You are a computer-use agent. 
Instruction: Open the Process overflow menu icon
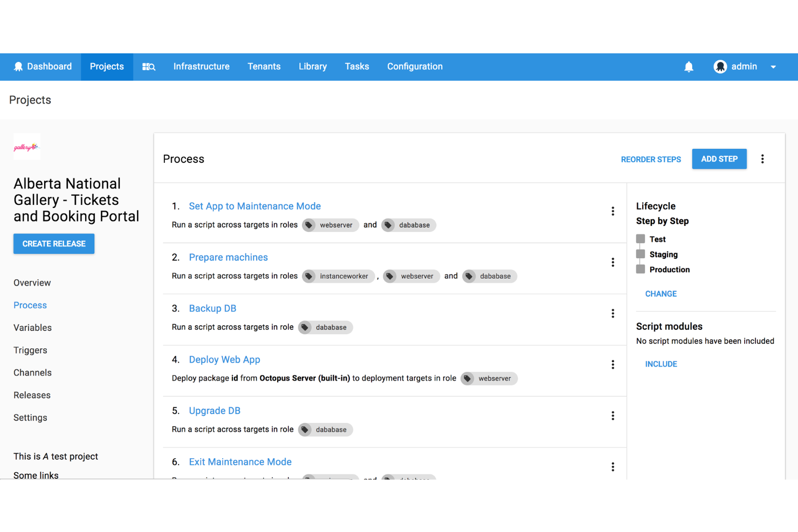[762, 158]
